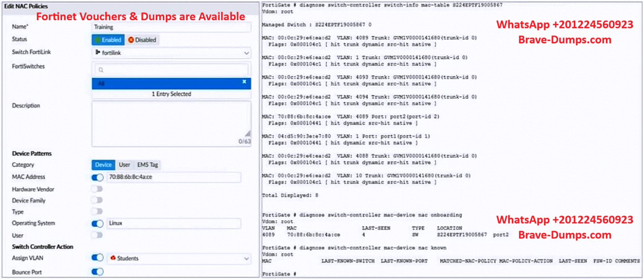Click the description box resize handle

(248, 133)
